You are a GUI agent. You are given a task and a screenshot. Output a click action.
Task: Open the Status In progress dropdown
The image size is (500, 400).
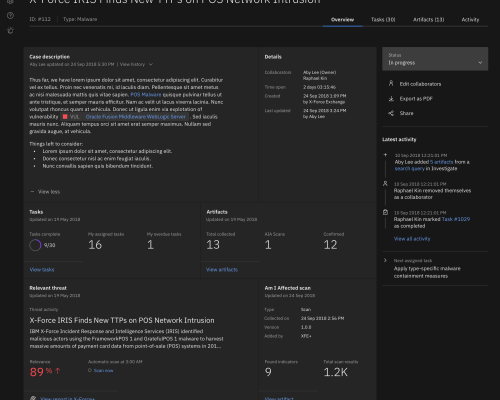(x=435, y=59)
